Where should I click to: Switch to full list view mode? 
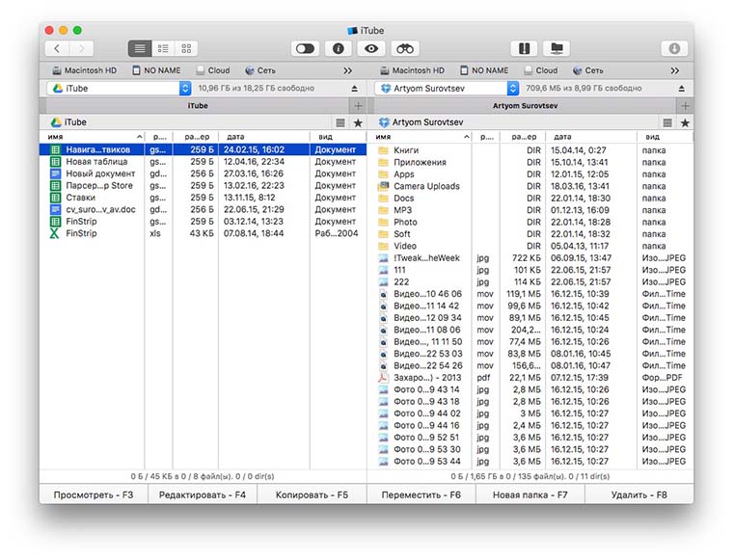(x=140, y=48)
